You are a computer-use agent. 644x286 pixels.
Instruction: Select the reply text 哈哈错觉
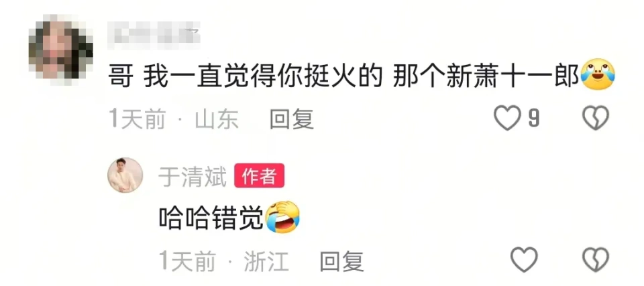(211, 218)
